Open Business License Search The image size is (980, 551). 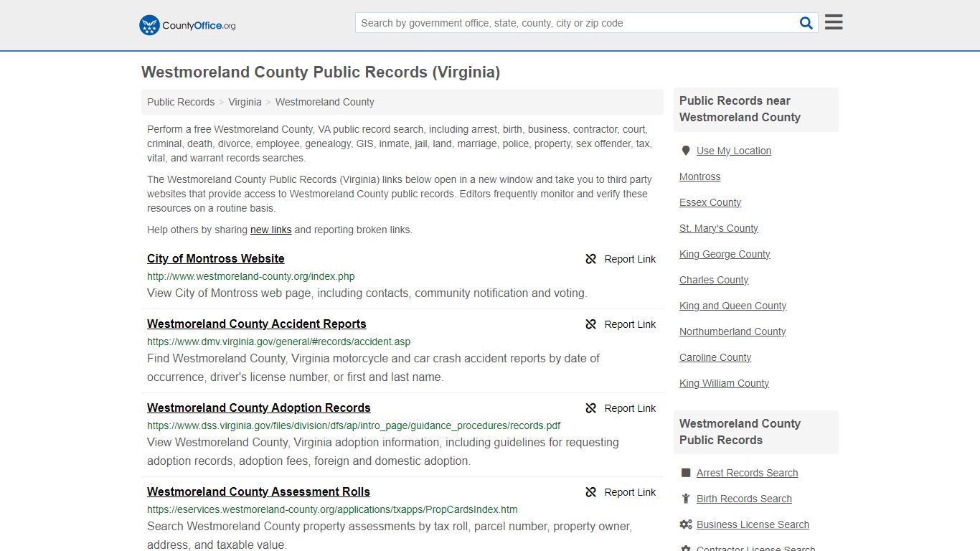tap(753, 524)
